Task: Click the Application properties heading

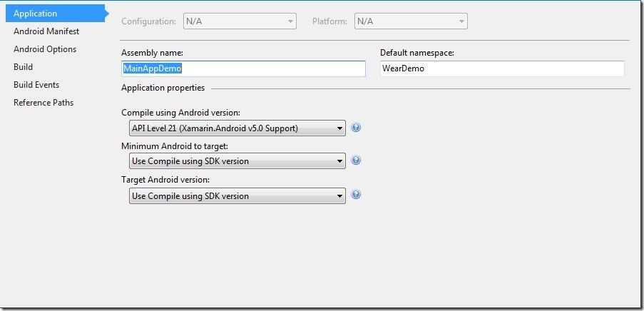Action: (x=163, y=88)
